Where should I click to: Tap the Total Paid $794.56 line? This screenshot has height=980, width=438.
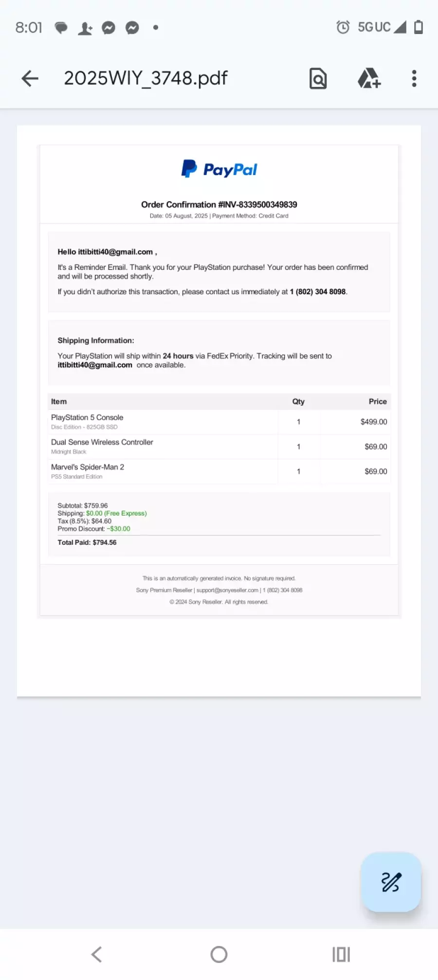point(87,542)
